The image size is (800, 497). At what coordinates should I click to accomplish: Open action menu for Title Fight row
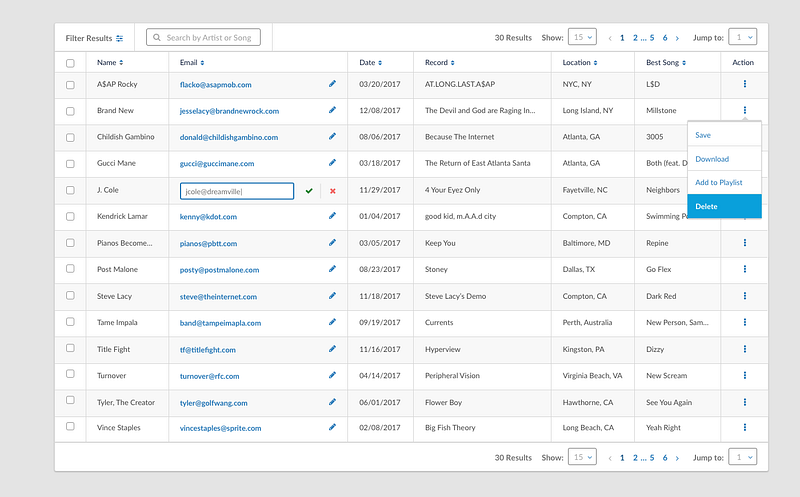pos(744,349)
